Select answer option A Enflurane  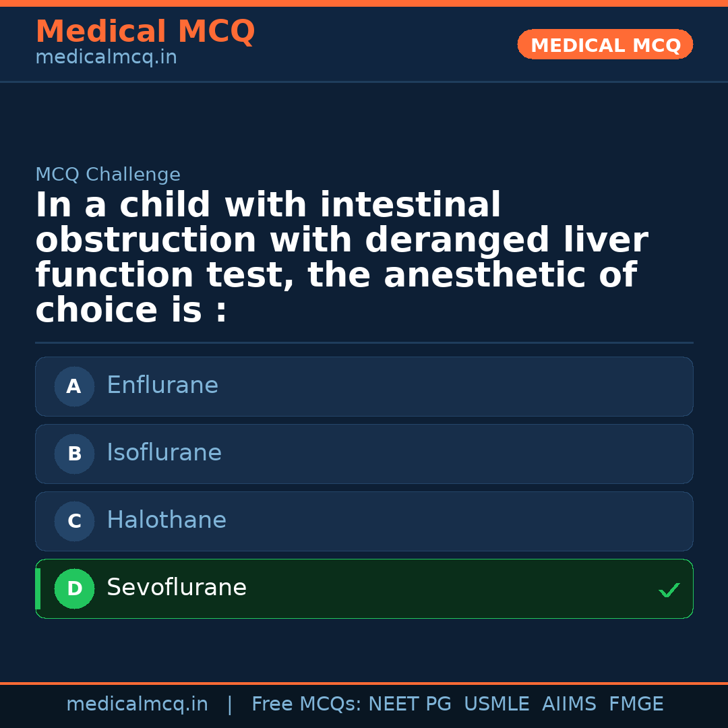coord(364,386)
